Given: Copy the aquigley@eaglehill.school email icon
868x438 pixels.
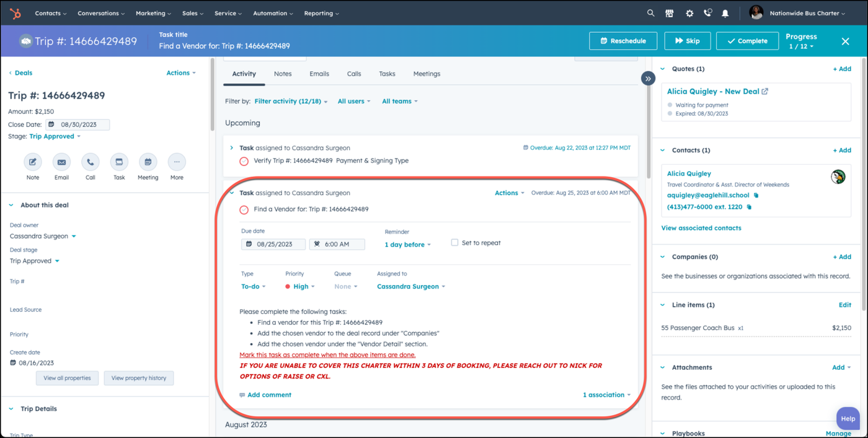Looking at the screenshot, I should pyautogui.click(x=756, y=196).
